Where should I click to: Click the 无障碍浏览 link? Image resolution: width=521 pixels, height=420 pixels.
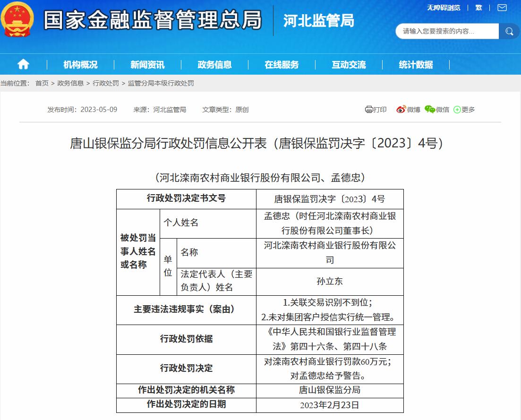point(444,8)
